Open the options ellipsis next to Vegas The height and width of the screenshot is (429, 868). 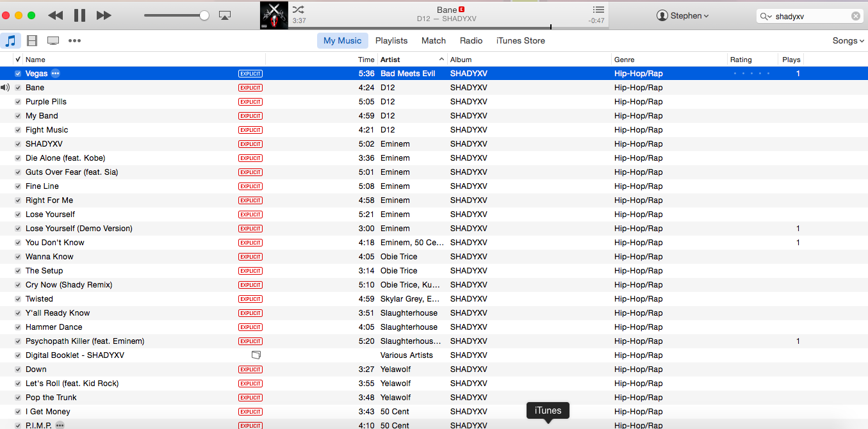tap(56, 74)
